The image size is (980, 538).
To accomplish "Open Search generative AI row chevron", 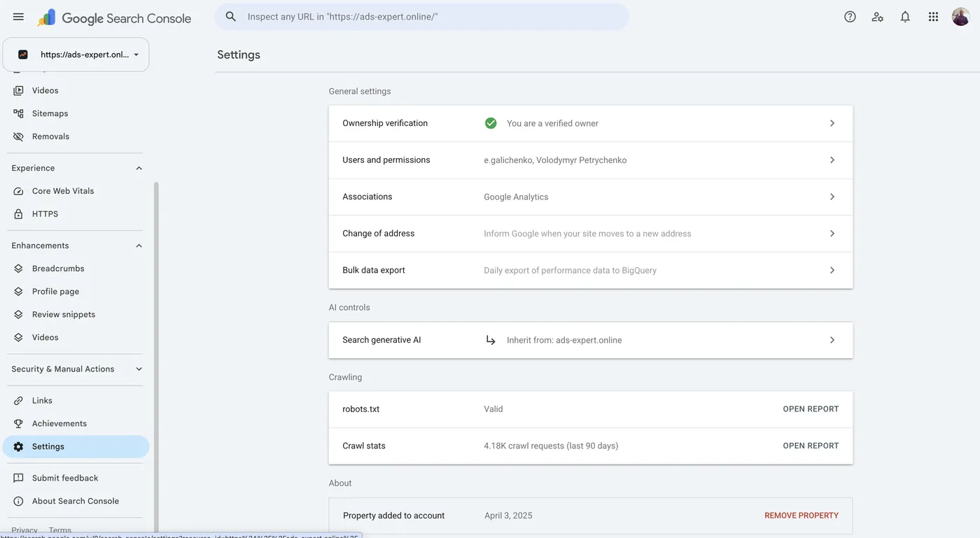I will pos(832,340).
